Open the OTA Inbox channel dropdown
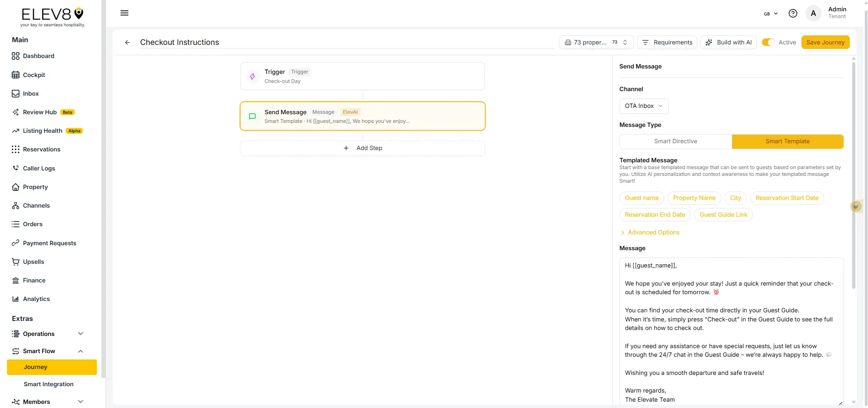 [643, 106]
